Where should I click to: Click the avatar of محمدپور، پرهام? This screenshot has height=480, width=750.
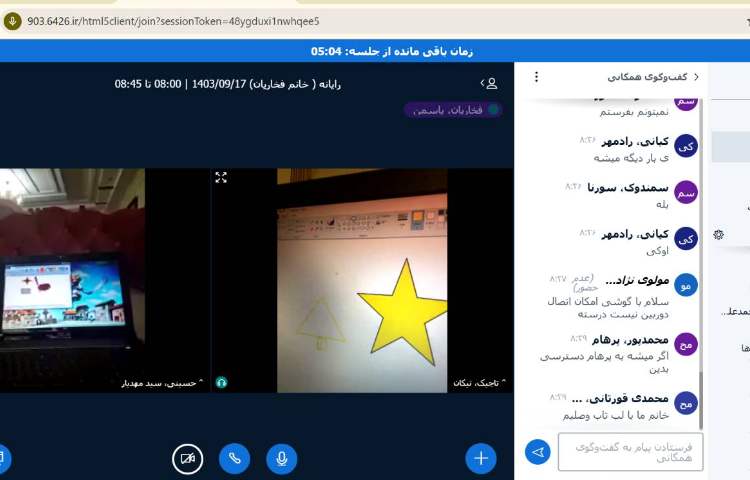tap(686, 344)
